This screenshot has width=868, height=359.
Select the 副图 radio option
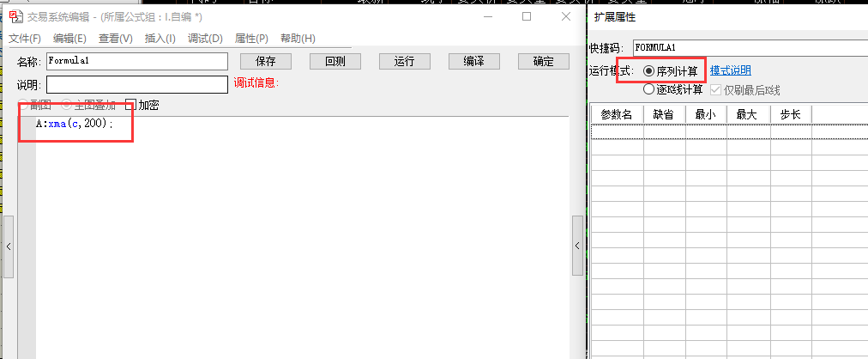[23, 104]
